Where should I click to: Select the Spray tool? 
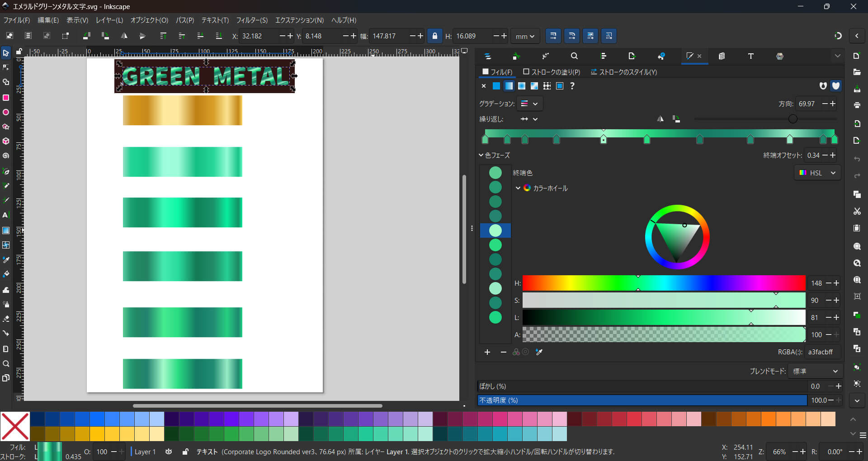(x=6, y=304)
